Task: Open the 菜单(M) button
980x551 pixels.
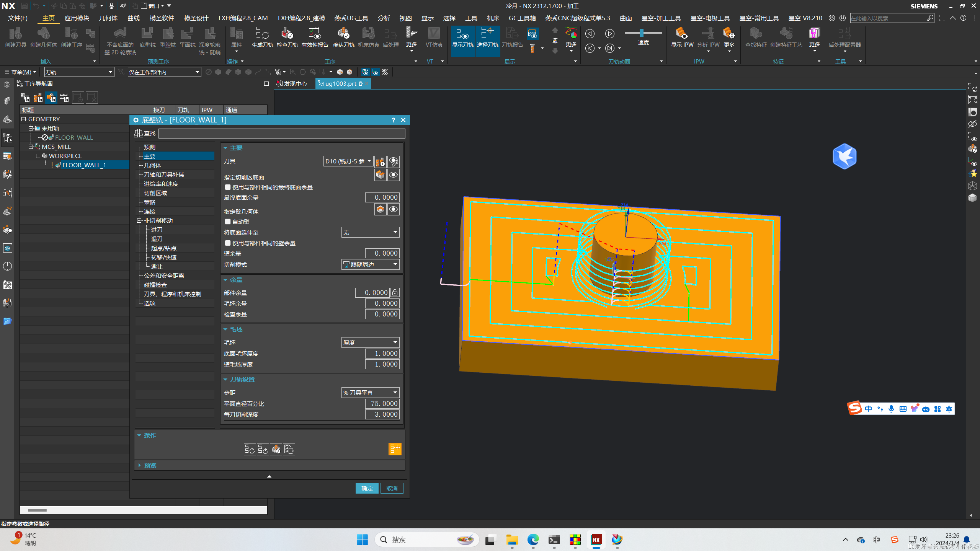Action: [20, 72]
